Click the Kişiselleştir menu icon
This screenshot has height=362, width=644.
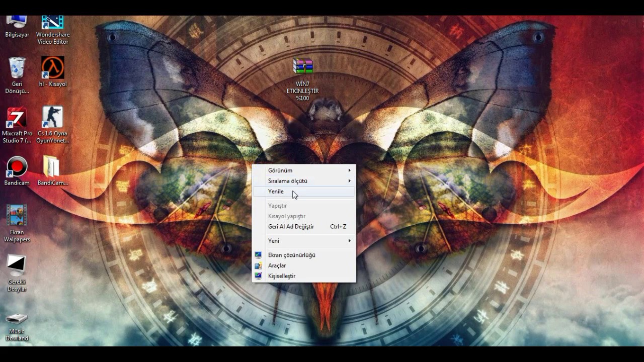[258, 276]
